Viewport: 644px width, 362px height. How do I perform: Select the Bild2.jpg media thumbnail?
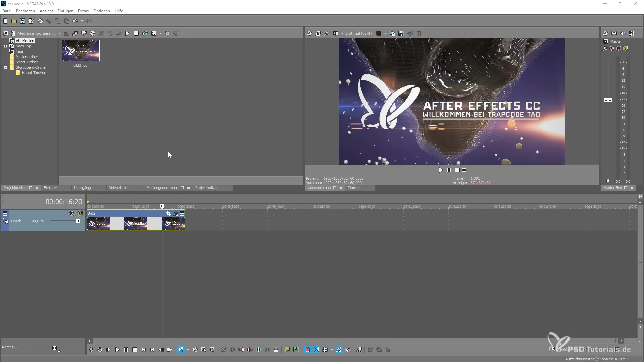pos(80,51)
